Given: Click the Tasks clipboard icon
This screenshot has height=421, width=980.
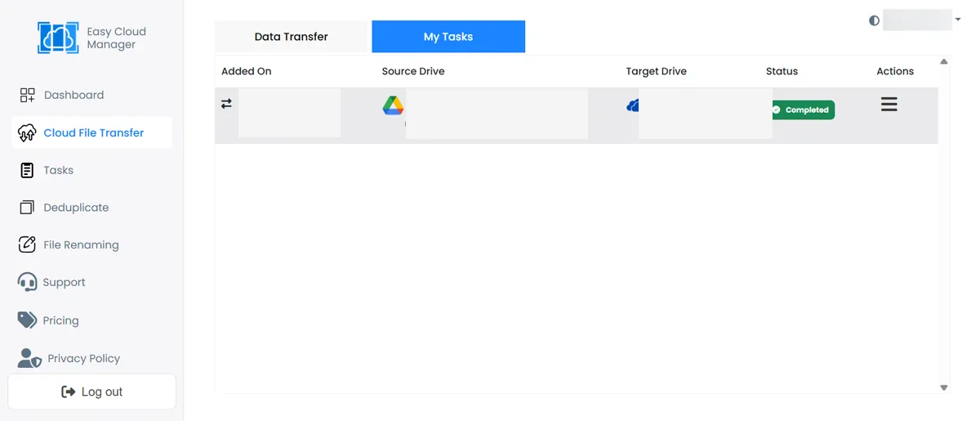Looking at the screenshot, I should point(27,170).
